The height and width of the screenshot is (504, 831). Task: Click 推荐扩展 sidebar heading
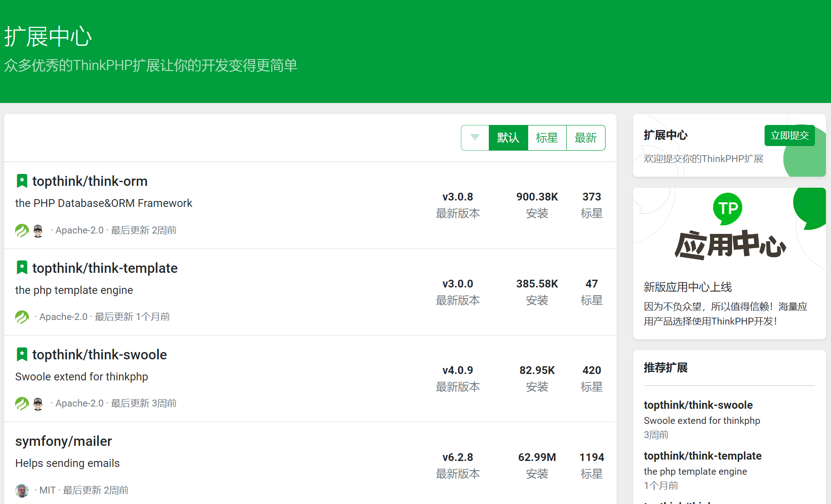(666, 368)
